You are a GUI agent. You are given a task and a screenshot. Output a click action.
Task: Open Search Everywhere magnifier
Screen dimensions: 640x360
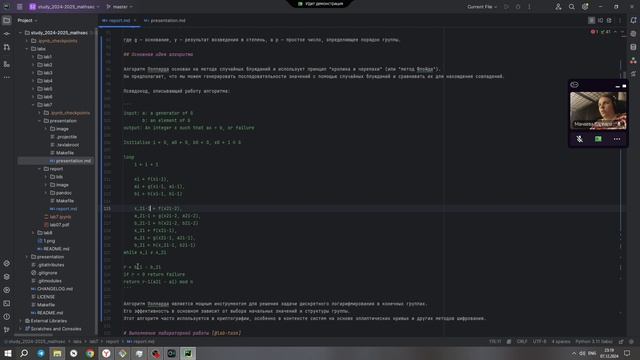[572, 7]
